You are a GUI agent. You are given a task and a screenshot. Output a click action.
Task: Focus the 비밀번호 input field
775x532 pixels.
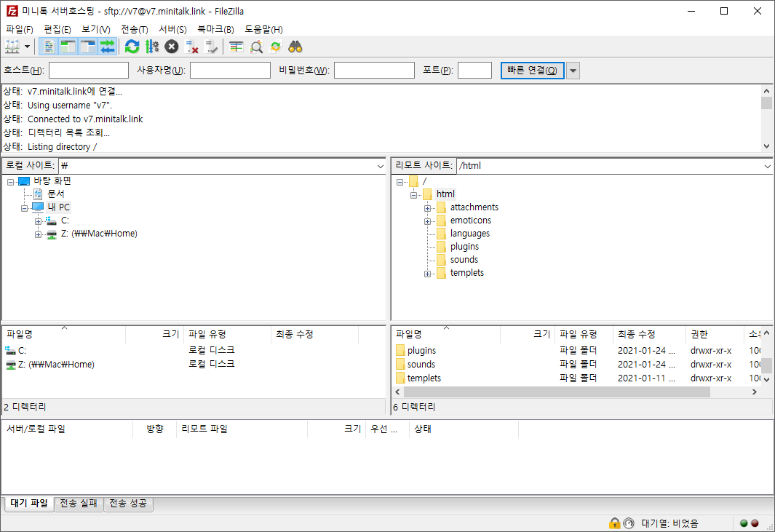click(x=374, y=70)
